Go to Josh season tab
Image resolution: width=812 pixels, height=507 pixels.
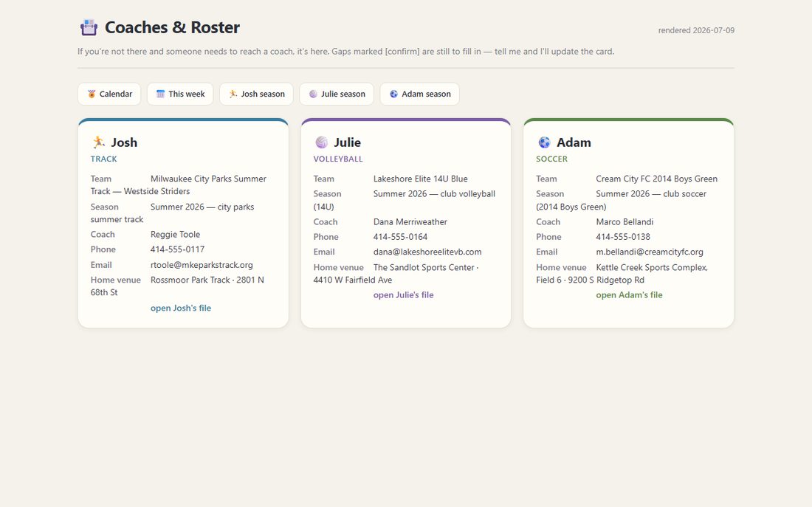(x=256, y=94)
